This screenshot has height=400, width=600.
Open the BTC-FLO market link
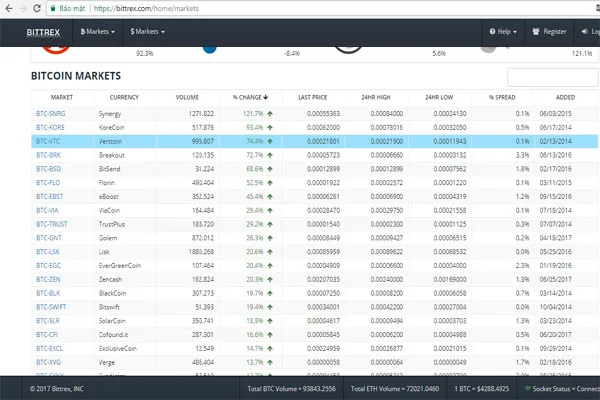tap(48, 183)
